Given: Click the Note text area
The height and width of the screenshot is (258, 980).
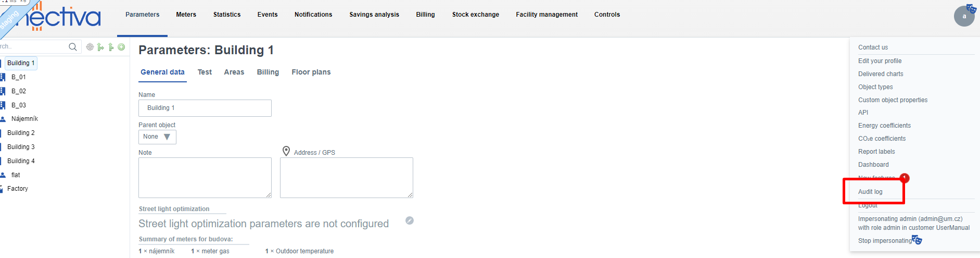Looking at the screenshot, I should pyautogui.click(x=205, y=178).
